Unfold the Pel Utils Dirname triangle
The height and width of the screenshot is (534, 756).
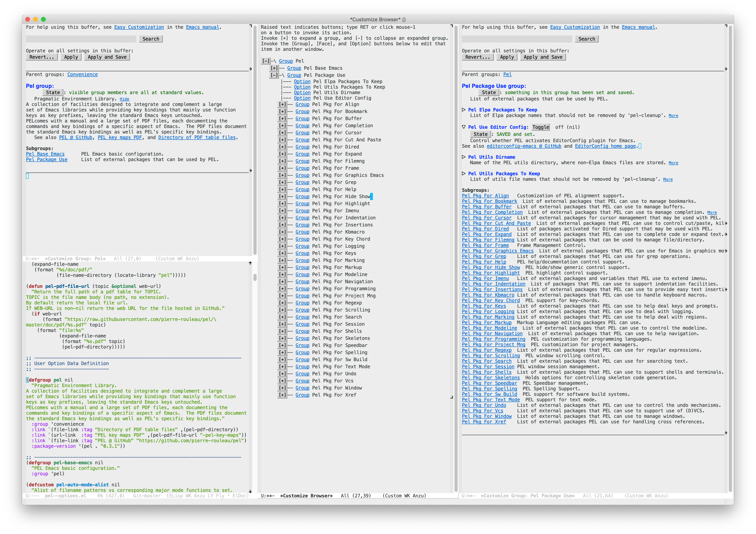coord(464,157)
